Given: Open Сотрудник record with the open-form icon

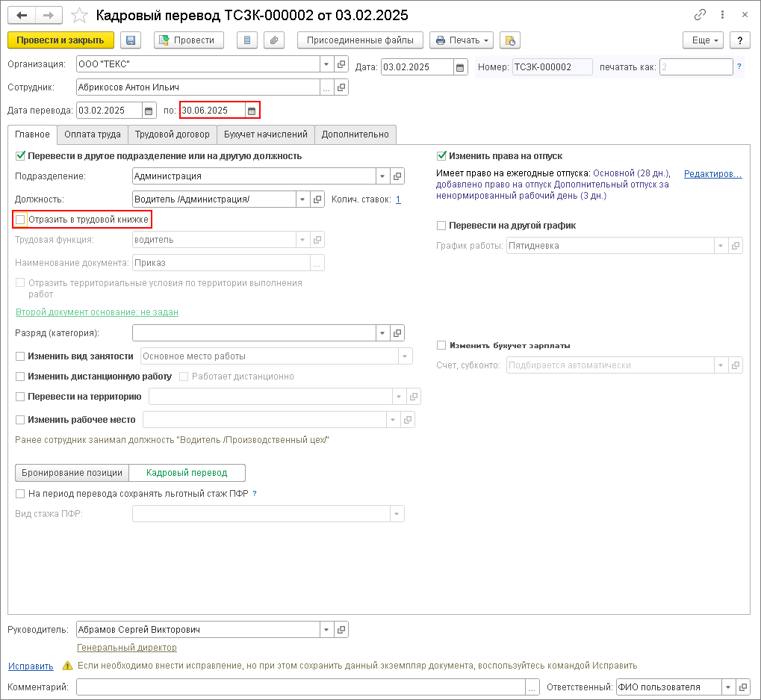Looking at the screenshot, I should point(341,87).
